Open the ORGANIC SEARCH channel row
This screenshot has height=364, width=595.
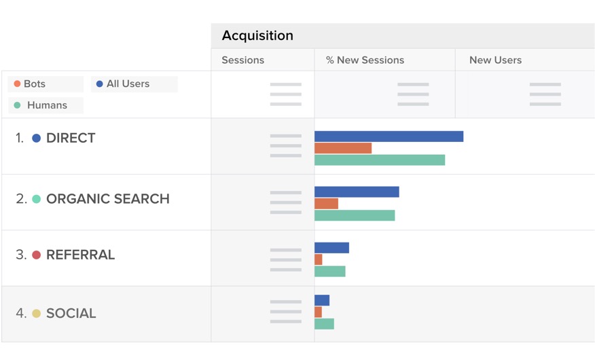pos(107,199)
